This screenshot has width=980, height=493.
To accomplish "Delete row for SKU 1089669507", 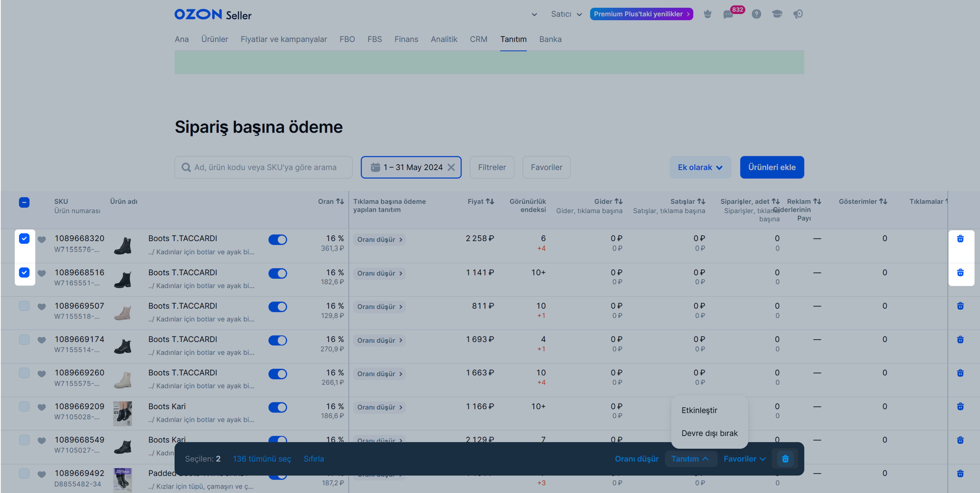I will 960,306.
